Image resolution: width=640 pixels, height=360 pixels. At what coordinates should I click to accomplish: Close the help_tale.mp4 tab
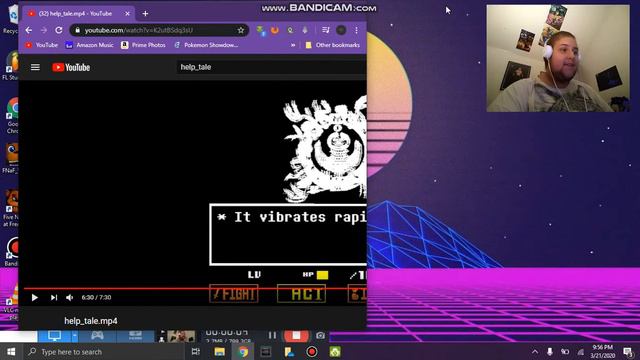point(127,13)
